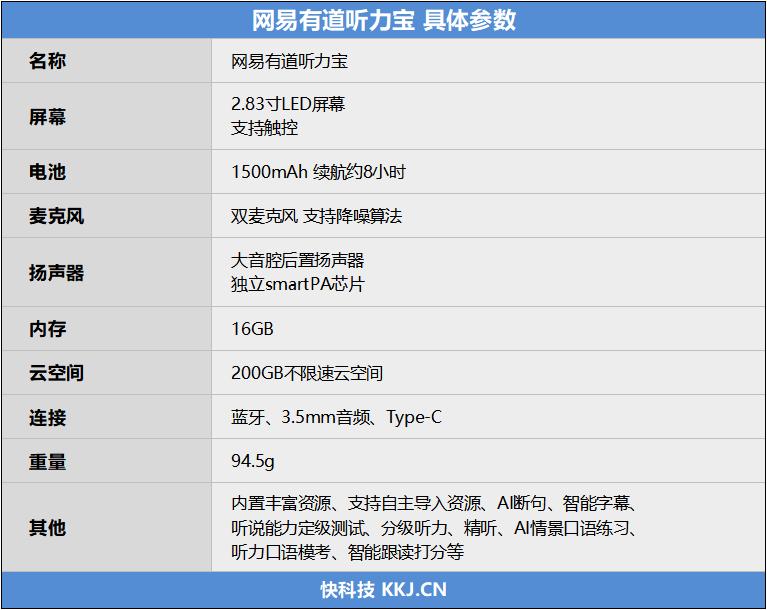Select the 扬声器 label cell
Image resolution: width=767 pixels, height=610 pixels.
tap(107, 272)
